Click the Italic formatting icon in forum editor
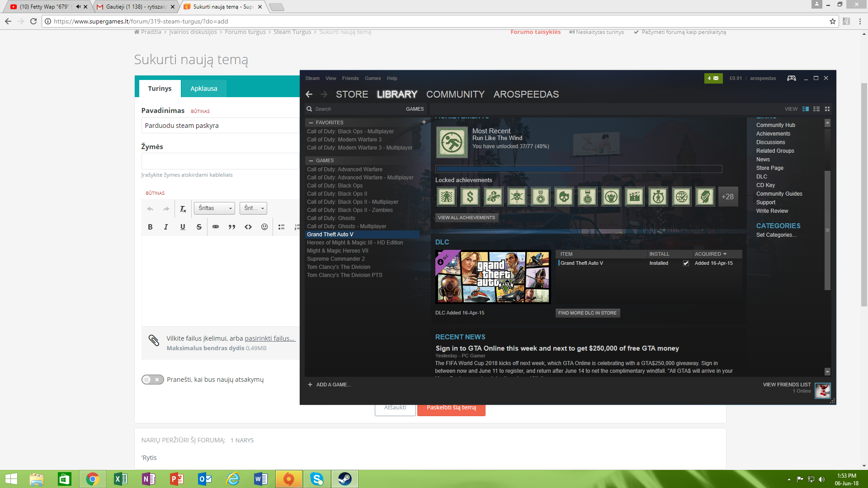This screenshot has height=488, width=868. (166, 227)
